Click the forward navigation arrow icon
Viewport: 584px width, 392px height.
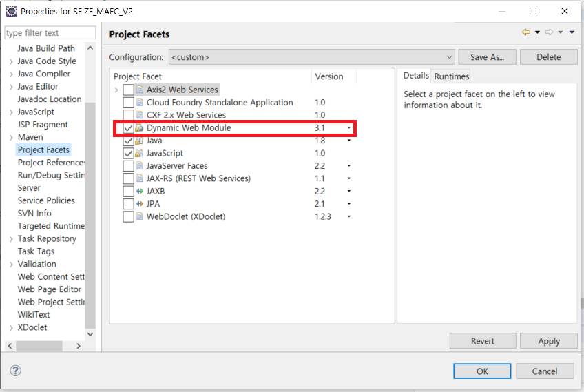pos(549,32)
